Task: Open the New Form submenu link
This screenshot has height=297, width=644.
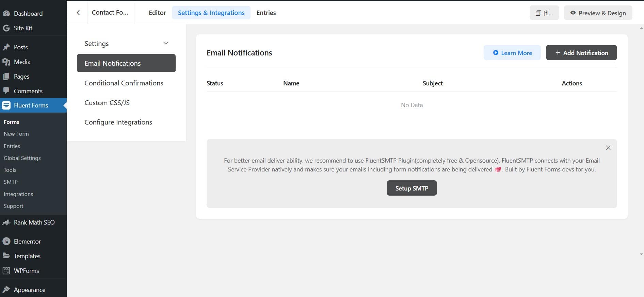Action: point(16,134)
